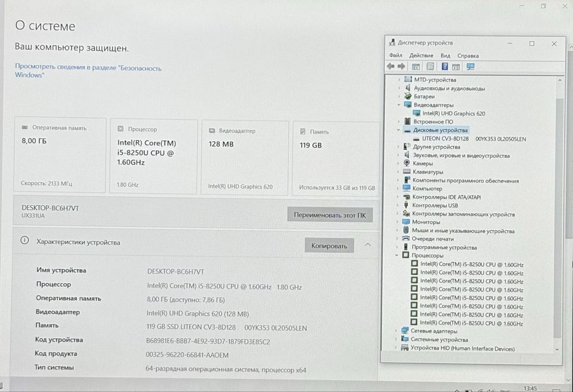The height and width of the screenshot is (392, 573).
Task: Click the Сетевые адаптеры network icon
Action: (405, 331)
